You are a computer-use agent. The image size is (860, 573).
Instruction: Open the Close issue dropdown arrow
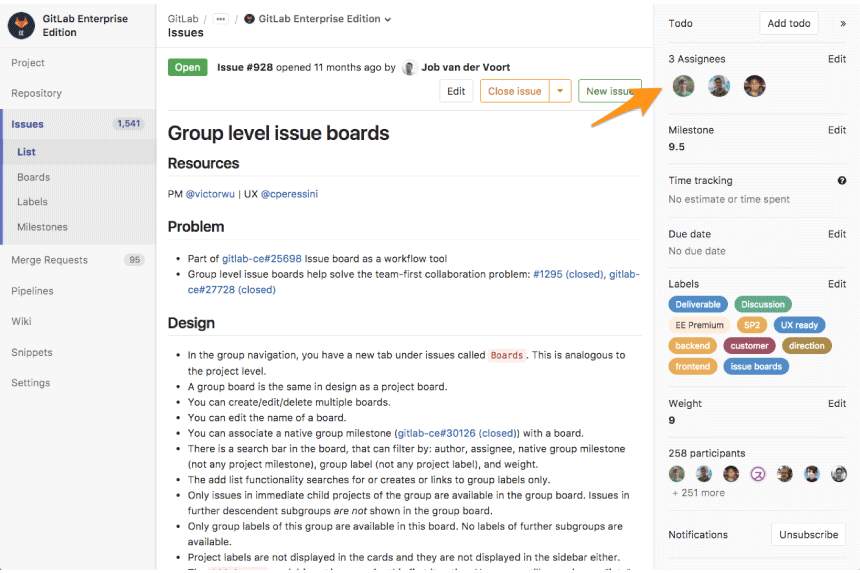click(560, 91)
